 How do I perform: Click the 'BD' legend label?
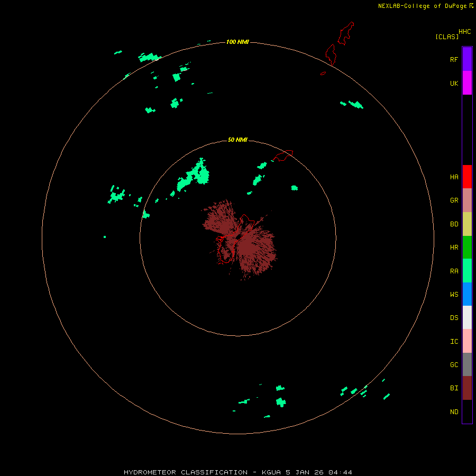pos(454,224)
